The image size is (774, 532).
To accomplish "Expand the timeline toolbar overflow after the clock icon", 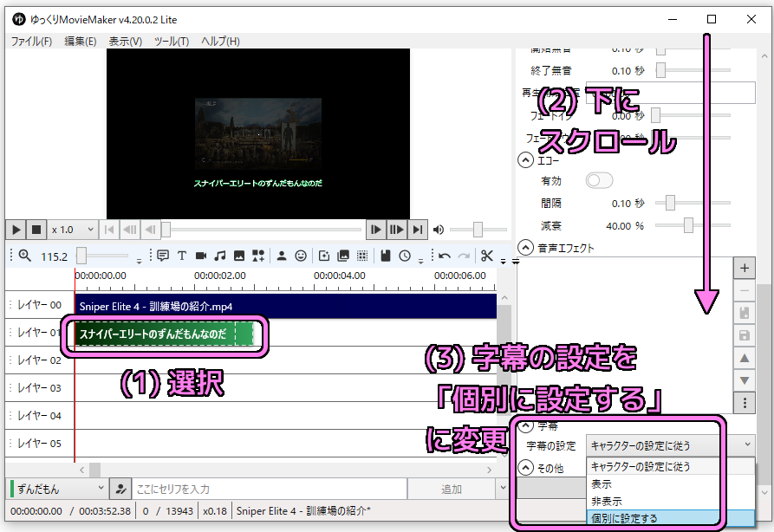I will [x=420, y=261].
